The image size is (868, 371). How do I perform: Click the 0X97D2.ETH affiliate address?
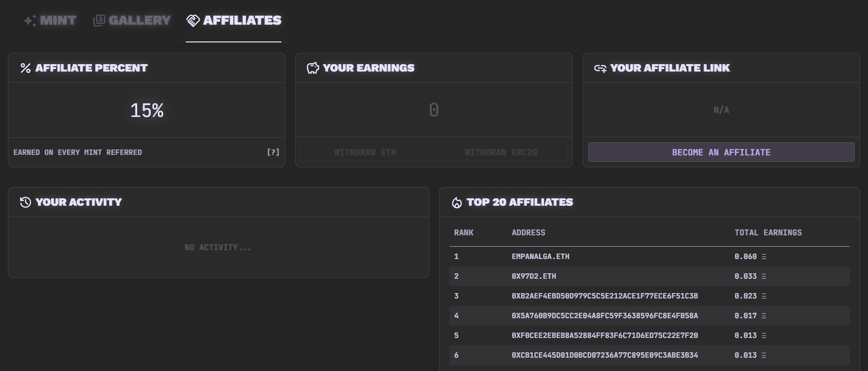534,276
